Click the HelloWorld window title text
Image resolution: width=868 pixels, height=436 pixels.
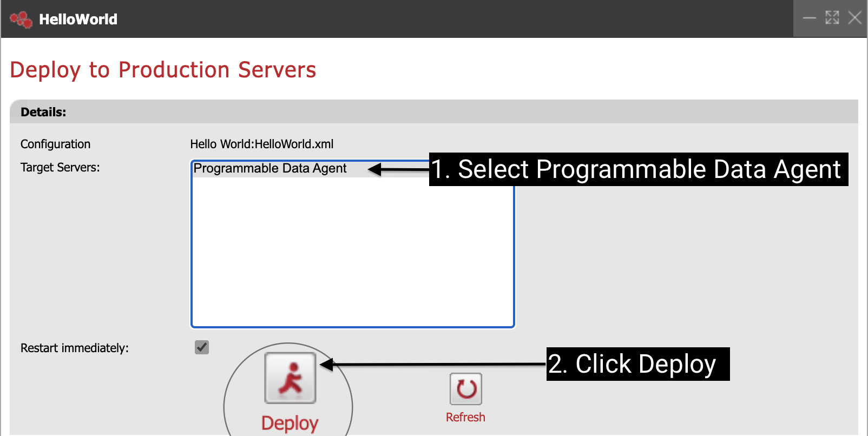[x=78, y=19]
